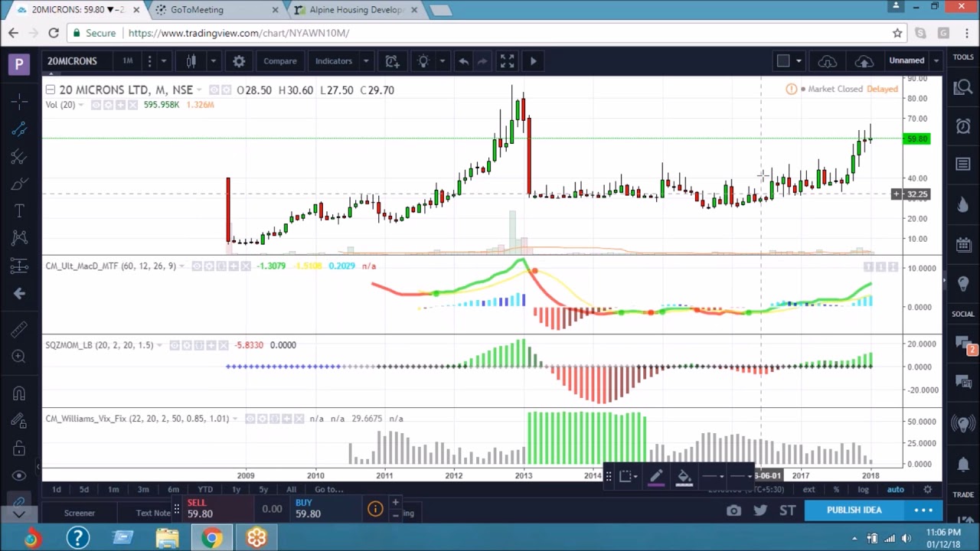Select the 3m time range
Viewport: 980px width, 551px height.
pos(143,489)
